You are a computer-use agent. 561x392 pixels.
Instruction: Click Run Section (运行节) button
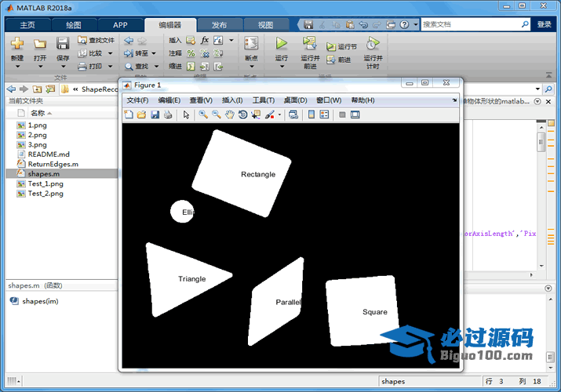[341, 47]
